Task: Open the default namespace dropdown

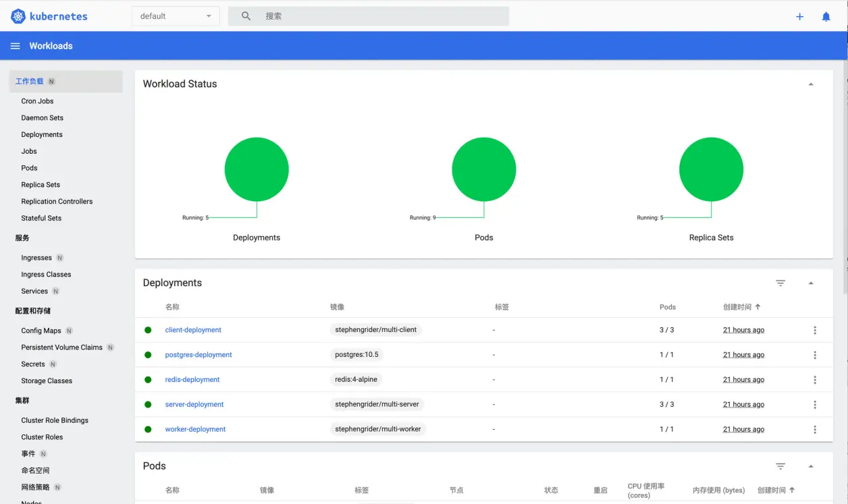Action: [x=176, y=16]
